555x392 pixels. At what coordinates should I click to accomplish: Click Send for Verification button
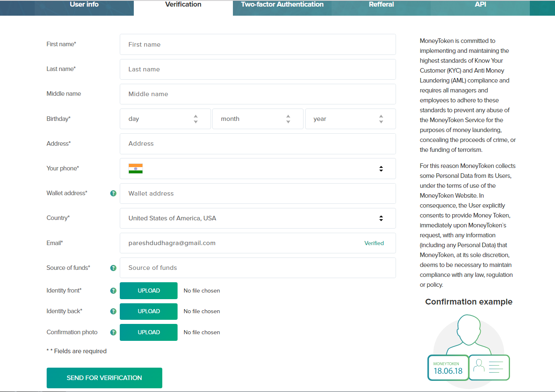point(104,378)
